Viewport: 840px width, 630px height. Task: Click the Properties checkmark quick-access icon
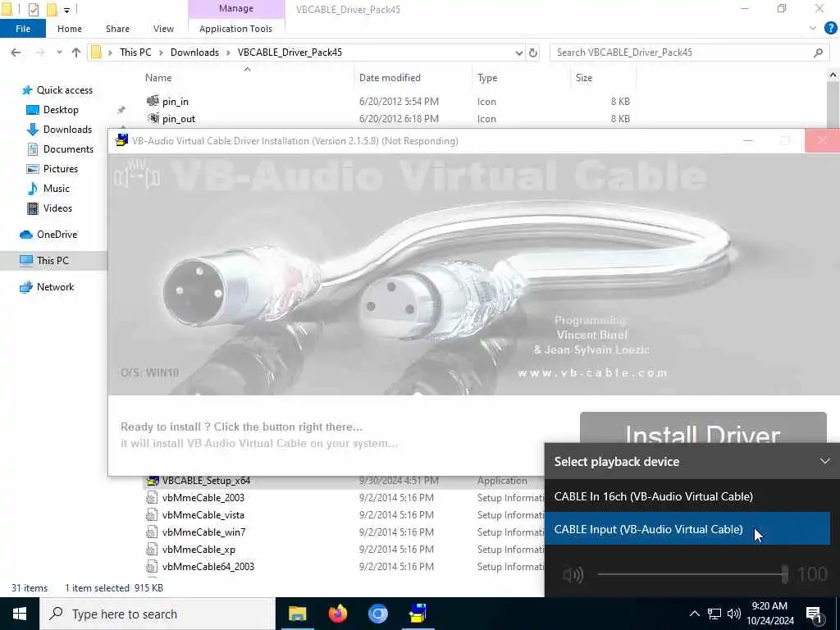[x=33, y=9]
